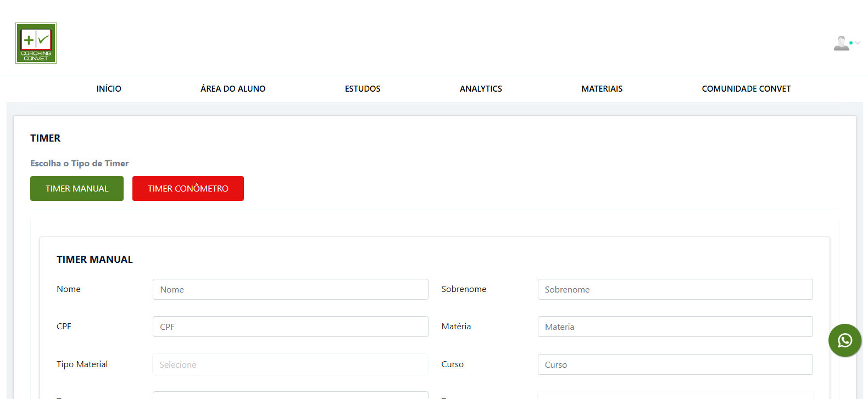Expand the chevron beside the user avatar
The image size is (868, 399).
pyautogui.click(x=858, y=43)
